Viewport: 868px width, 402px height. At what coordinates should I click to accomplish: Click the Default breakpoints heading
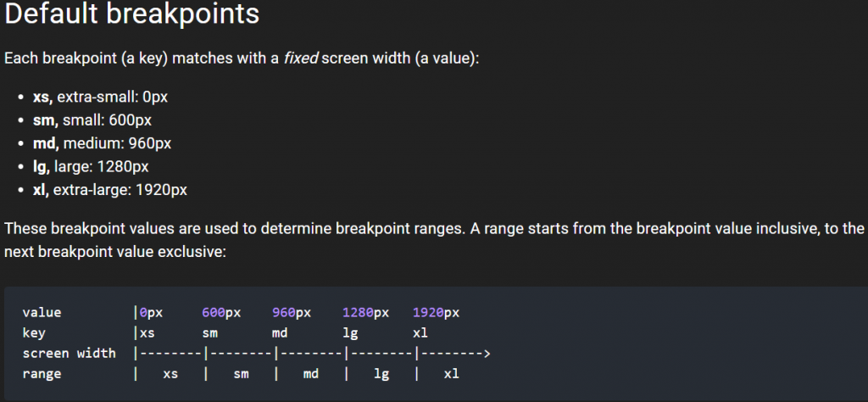132,14
